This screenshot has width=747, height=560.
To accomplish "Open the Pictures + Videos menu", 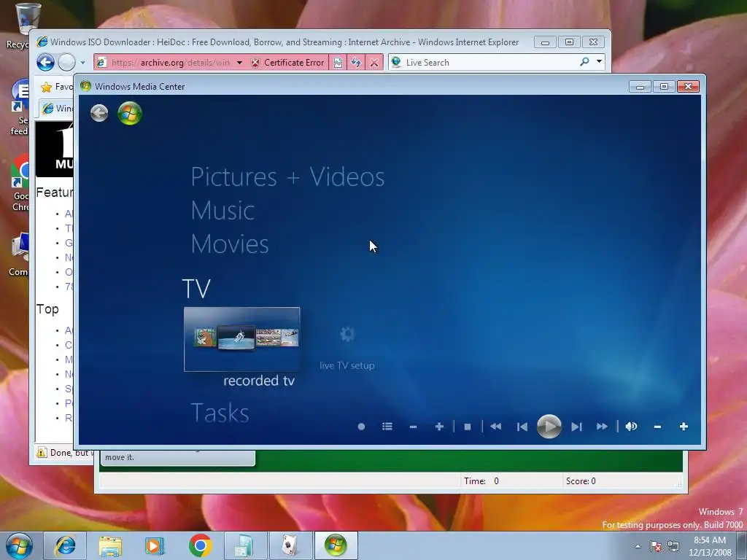I will pos(287,176).
